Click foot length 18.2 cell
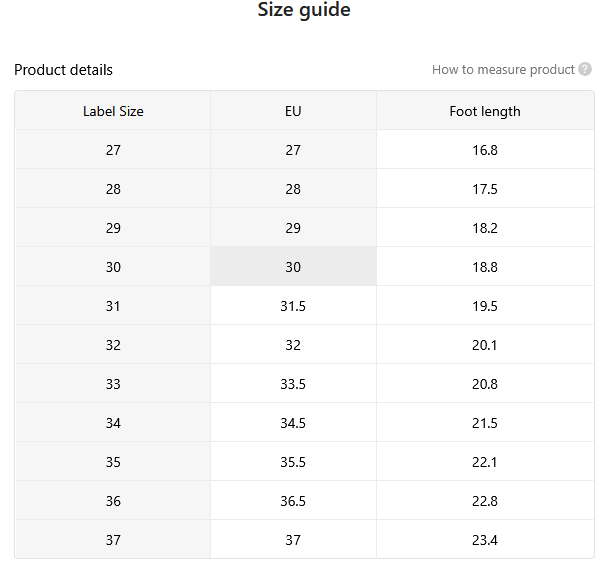This screenshot has width=609, height=570. click(485, 228)
